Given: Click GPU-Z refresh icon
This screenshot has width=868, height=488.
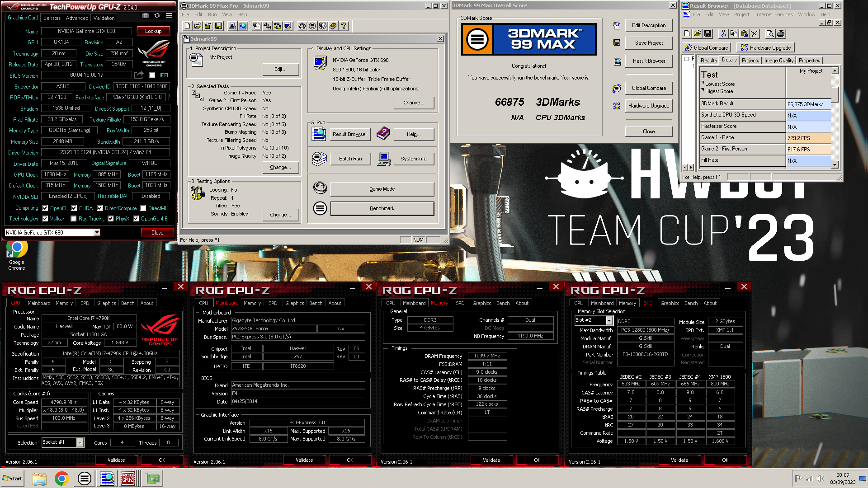Looking at the screenshot, I should tap(157, 15).
